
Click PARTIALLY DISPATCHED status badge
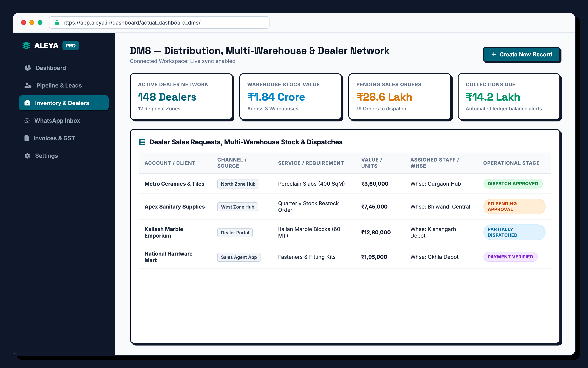[x=514, y=232]
